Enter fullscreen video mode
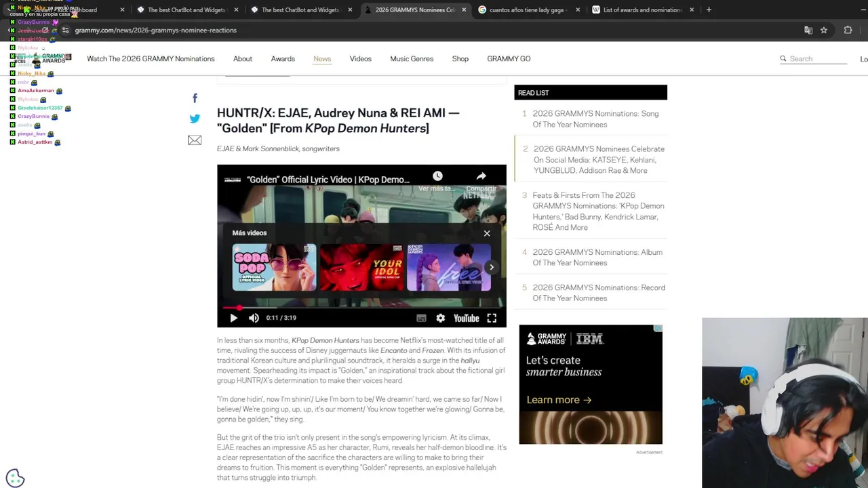 pos(492,318)
